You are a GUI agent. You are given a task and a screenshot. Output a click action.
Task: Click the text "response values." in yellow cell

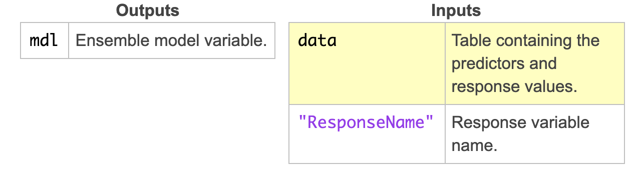pos(514,87)
